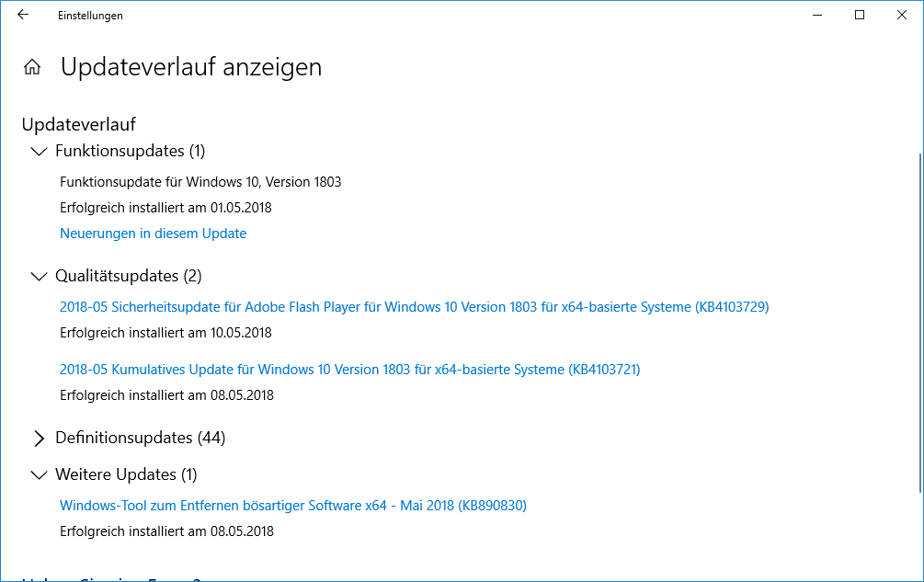924x582 pixels.
Task: Collapse the Weitere Updates chevron
Action: tap(39, 474)
